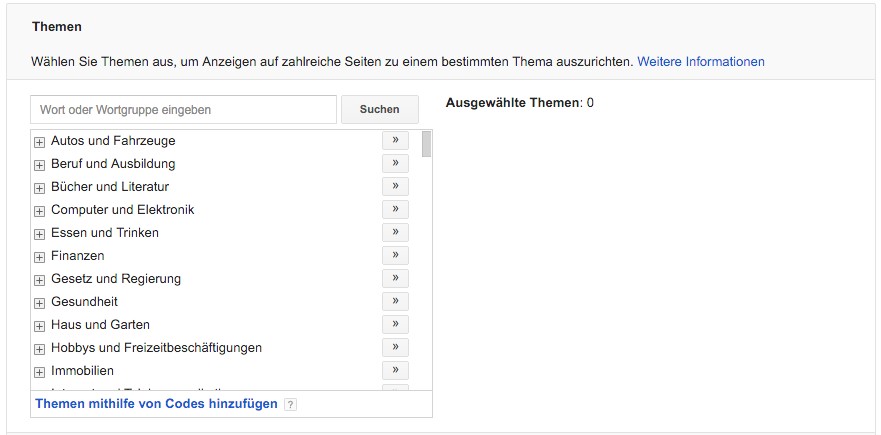Expand the Immobilien category
The height and width of the screenshot is (435, 881).
[x=39, y=373]
